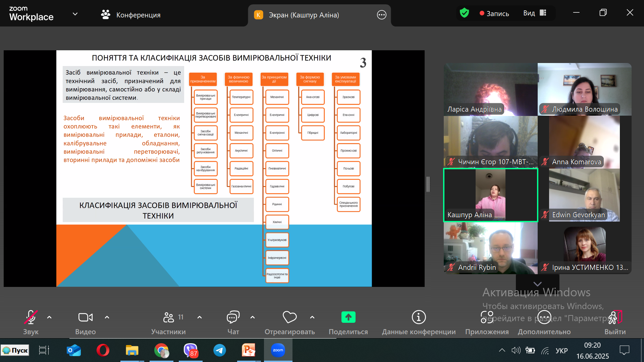The width and height of the screenshot is (644, 362).
Task: Click the green encryption shield icon
Action: [464, 13]
